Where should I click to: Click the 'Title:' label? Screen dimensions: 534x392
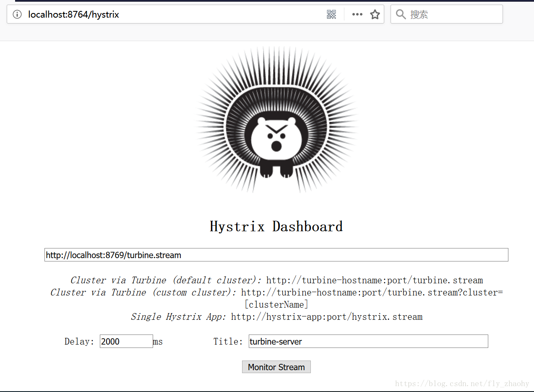(x=228, y=341)
